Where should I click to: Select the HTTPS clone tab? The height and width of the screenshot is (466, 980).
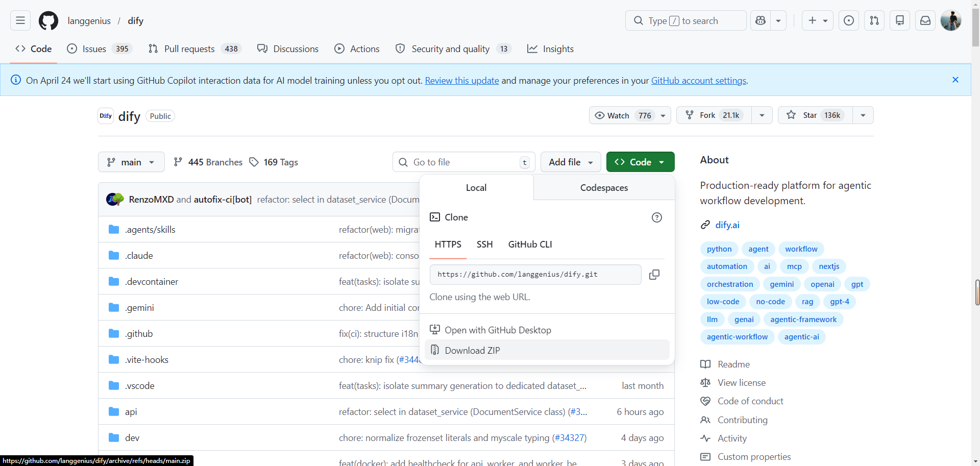[448, 244]
